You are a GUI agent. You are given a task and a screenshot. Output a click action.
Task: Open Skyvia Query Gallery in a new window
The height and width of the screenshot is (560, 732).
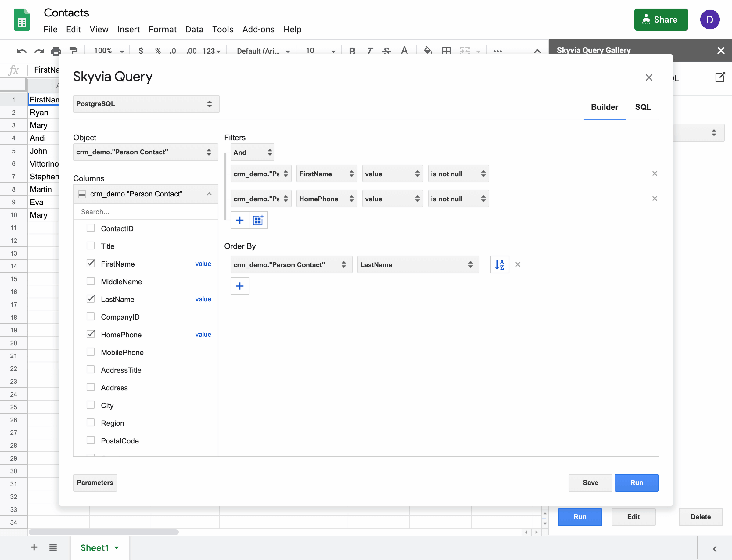point(720,77)
